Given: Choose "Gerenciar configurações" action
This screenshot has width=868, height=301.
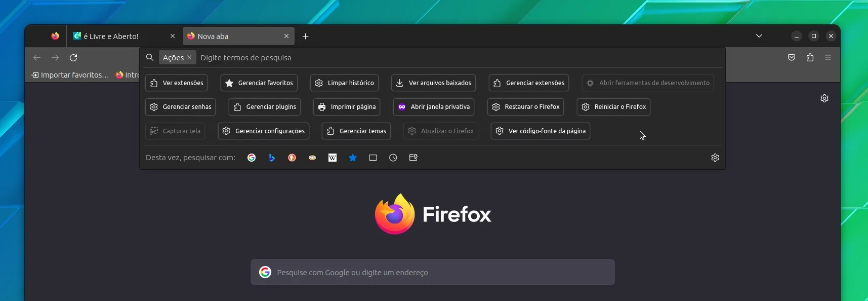Looking at the screenshot, I should point(263,131).
